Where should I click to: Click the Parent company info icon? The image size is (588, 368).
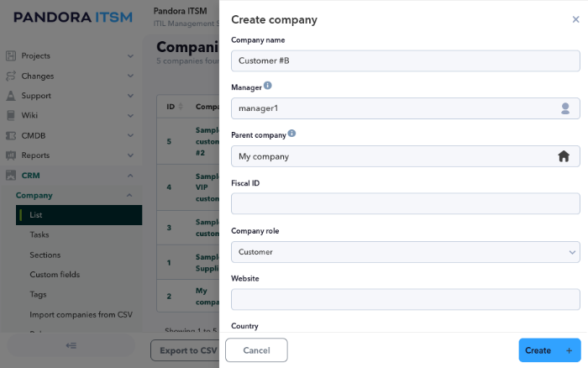tap(291, 134)
